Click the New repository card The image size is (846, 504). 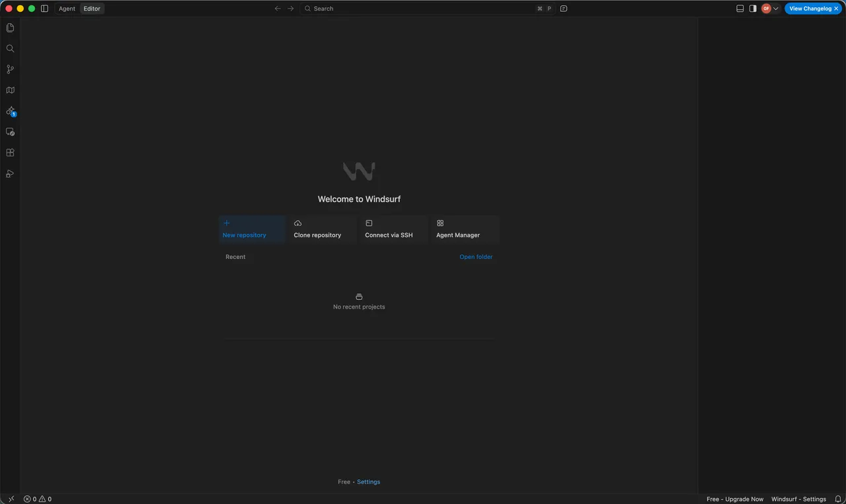[x=252, y=229]
